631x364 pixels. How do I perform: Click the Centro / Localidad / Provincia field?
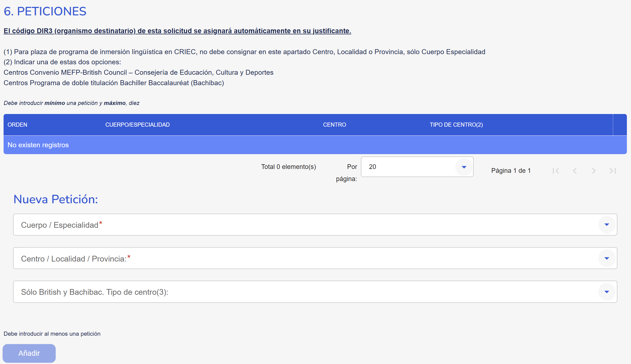302,259
